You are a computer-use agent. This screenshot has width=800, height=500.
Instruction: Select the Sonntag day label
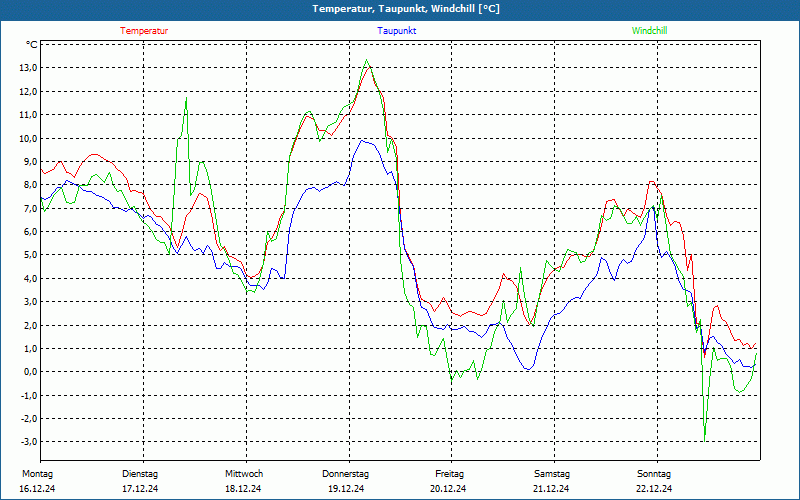tap(654, 474)
